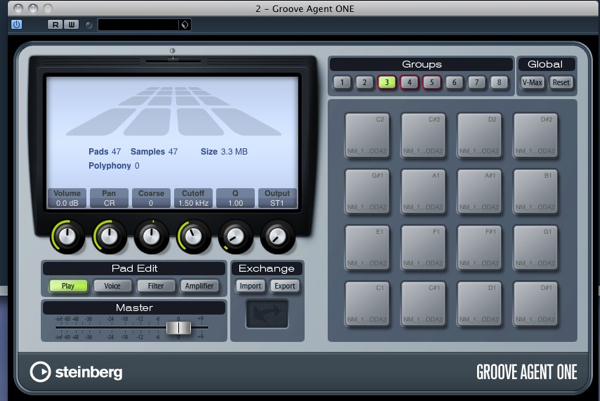Trigger the C#2 drum pad
Screen dimensions: 600x401
423,135
